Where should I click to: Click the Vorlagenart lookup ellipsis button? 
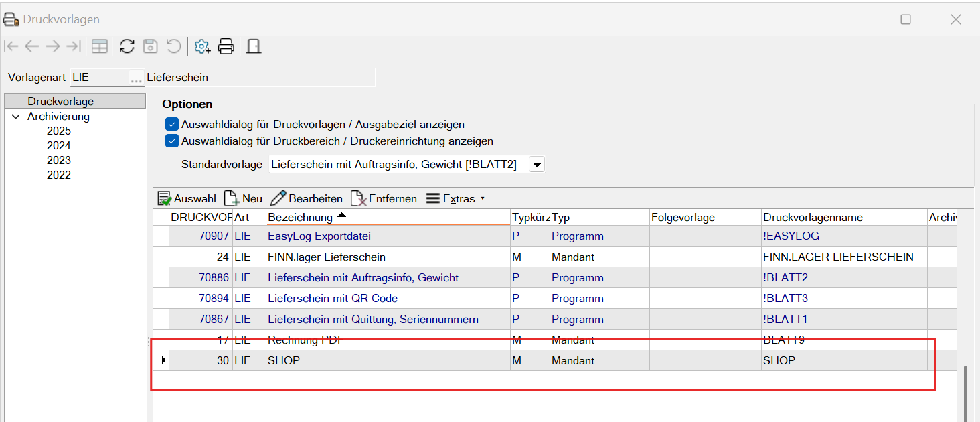point(136,78)
